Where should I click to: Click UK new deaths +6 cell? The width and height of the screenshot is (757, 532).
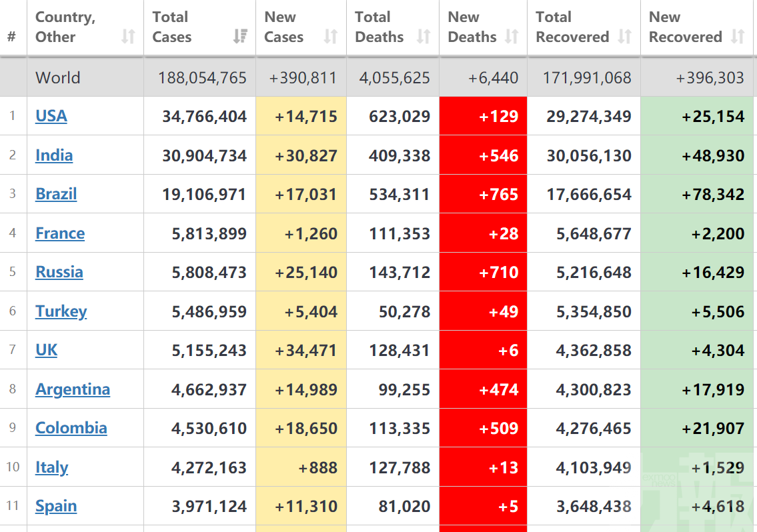coord(484,350)
